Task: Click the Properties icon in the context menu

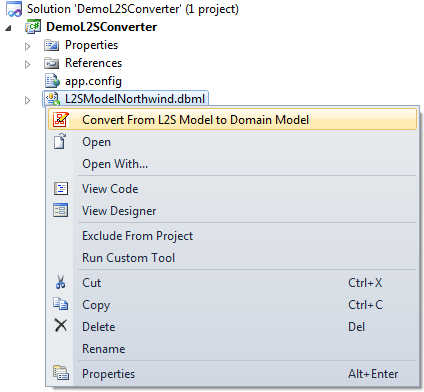Action: 61,373
